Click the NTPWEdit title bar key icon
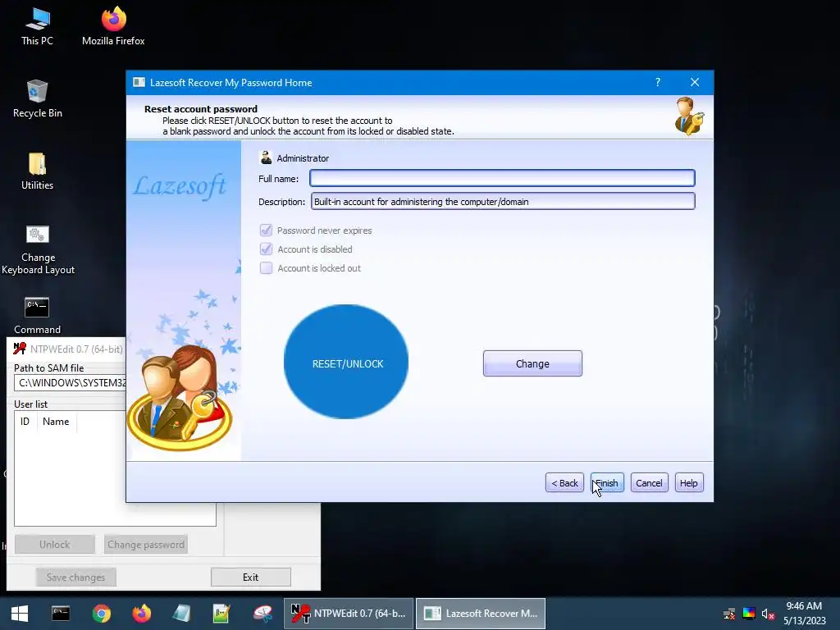The image size is (840, 630). pyautogui.click(x=20, y=349)
